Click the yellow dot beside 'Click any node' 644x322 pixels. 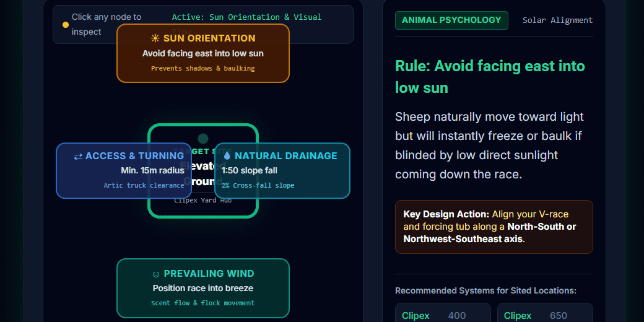click(65, 25)
